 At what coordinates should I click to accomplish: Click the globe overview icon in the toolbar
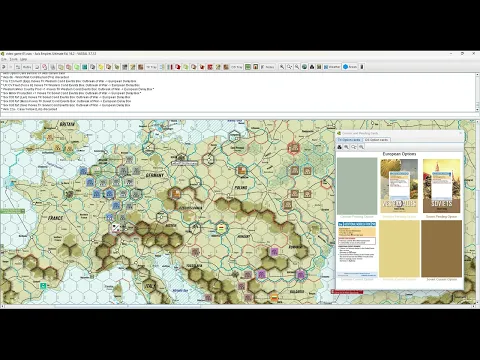pos(304,67)
